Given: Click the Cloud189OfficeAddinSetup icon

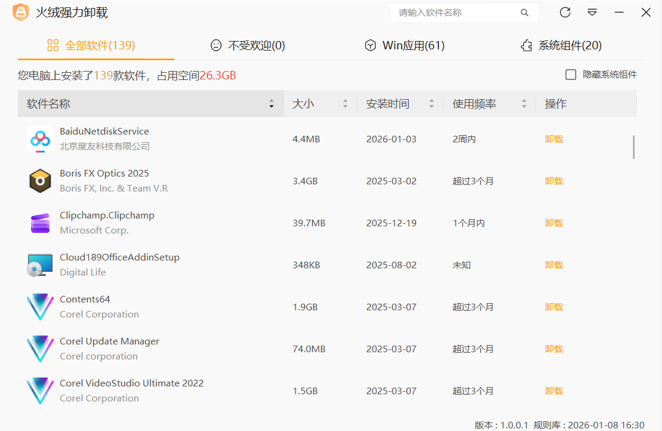Looking at the screenshot, I should tap(40, 265).
